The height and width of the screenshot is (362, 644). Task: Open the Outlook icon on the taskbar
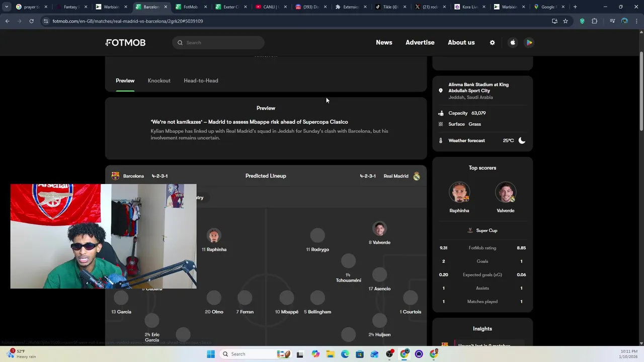tap(375, 354)
